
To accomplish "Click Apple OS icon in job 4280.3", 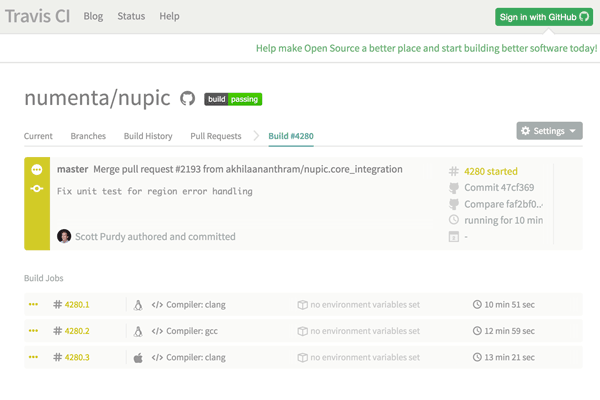I will pyautogui.click(x=138, y=358).
